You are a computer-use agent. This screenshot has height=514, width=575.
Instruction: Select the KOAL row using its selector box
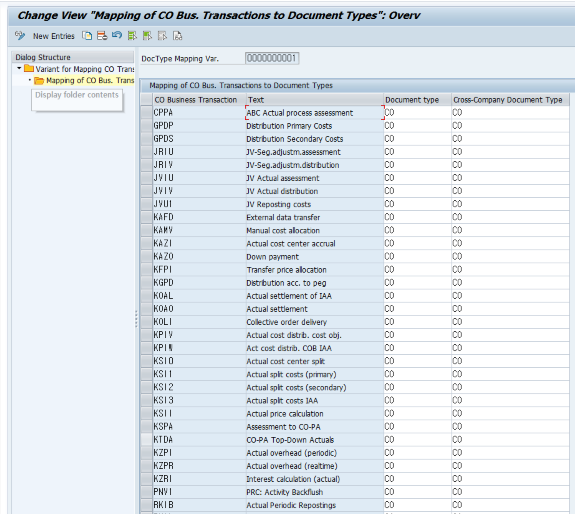[147, 295]
